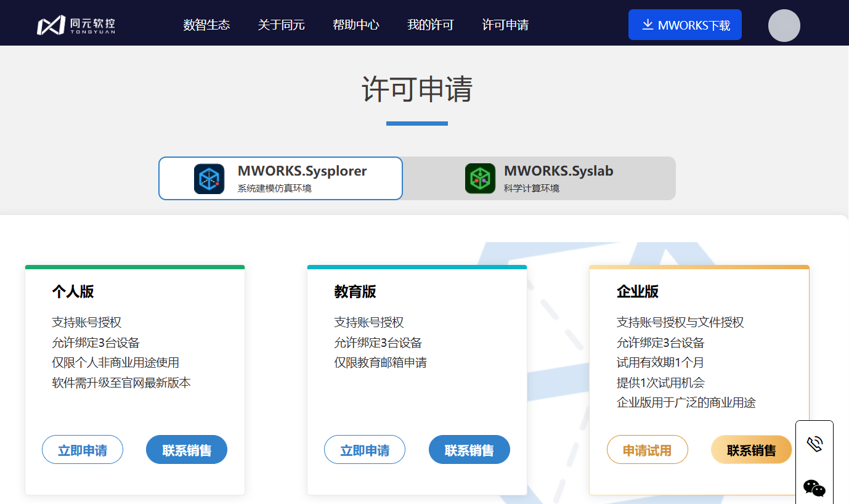
Task: Click the user avatar circle
Action: pos(784,26)
